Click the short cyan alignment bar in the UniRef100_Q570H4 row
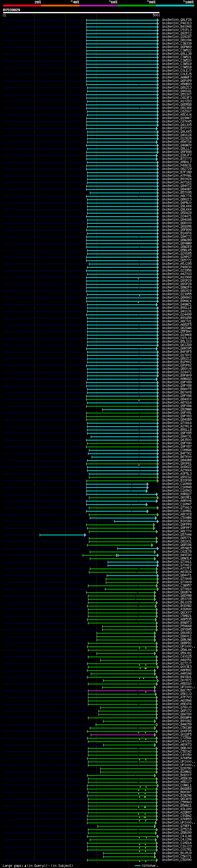 (62, 535)
